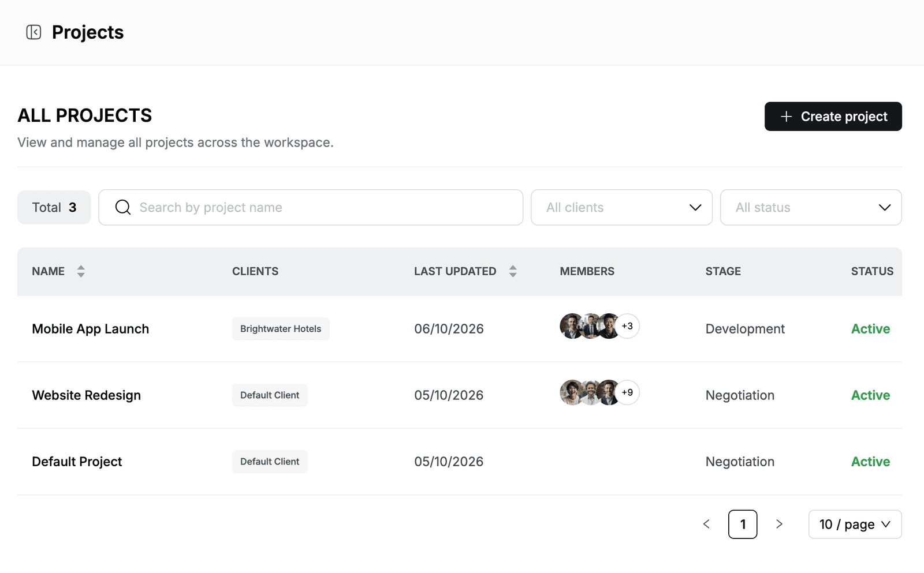Collapse the sidebar with the panel icon
This screenshot has height=573, width=924.
33,32
